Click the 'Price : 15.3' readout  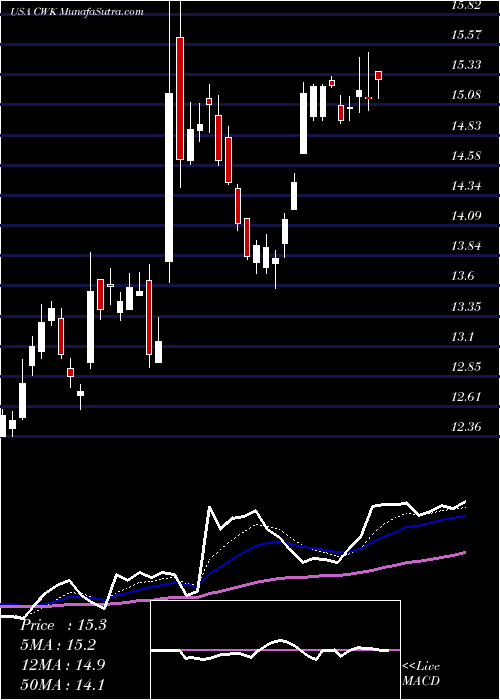[x=63, y=625]
